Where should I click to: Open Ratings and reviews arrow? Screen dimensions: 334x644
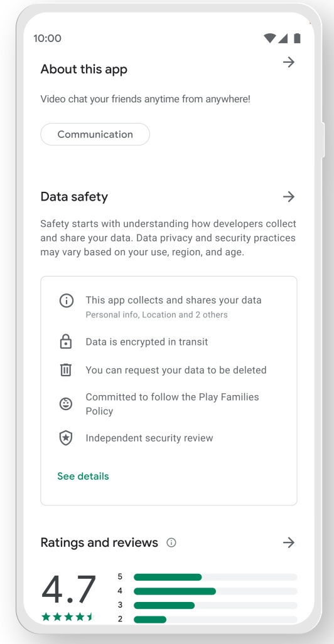(x=289, y=542)
